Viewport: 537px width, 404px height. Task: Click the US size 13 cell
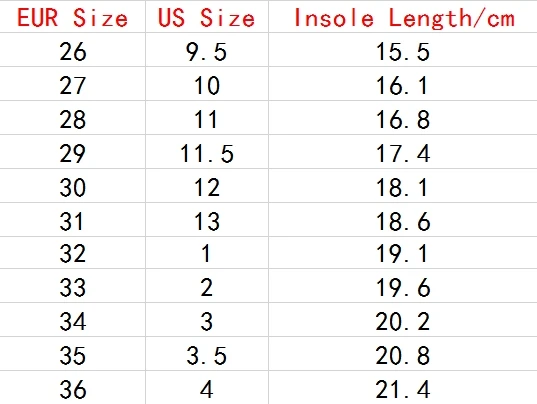207,219
